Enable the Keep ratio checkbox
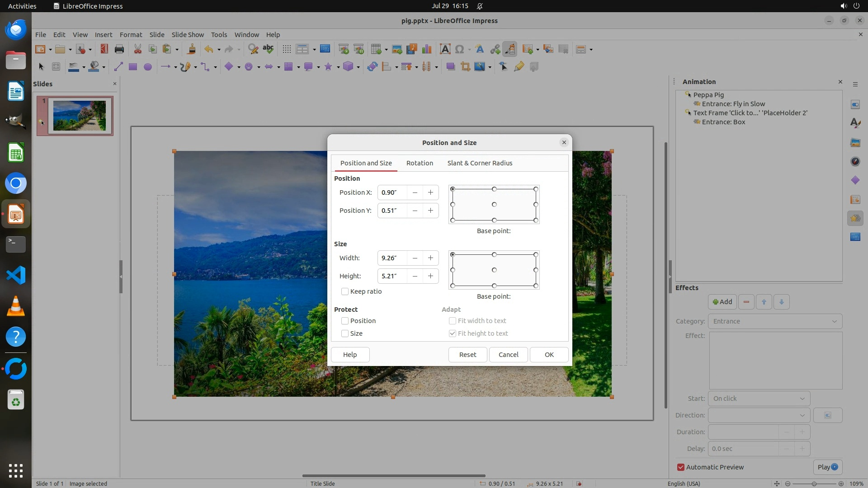This screenshot has width=868, height=488. tap(345, 291)
